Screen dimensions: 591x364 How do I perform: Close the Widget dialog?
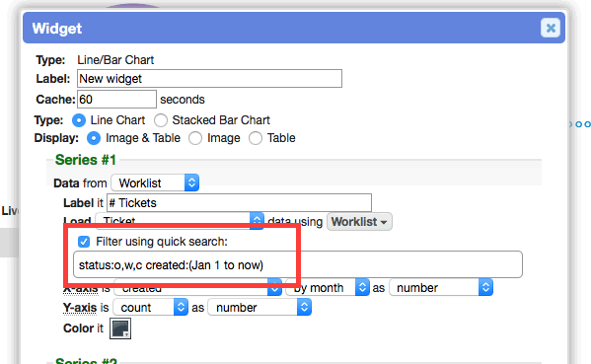tap(551, 28)
